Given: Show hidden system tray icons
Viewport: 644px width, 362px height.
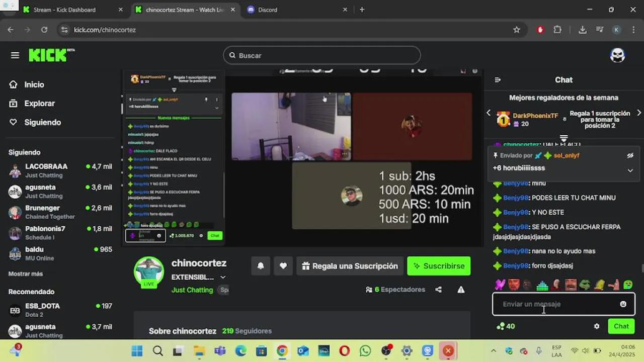Looking at the screenshot, I should click(493, 350).
